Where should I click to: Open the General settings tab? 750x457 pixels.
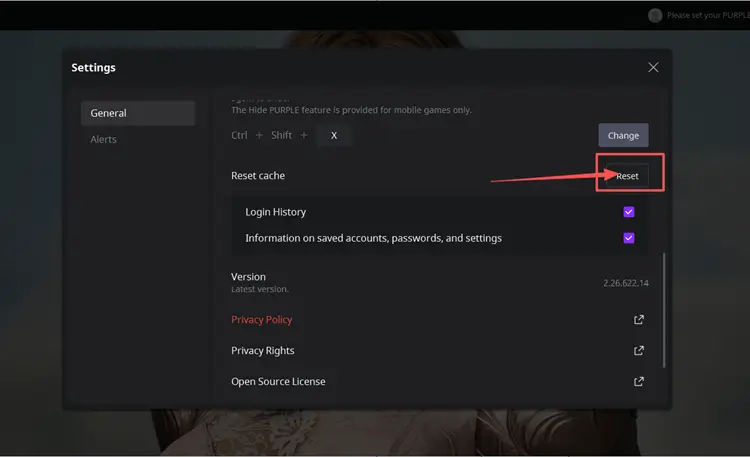tap(138, 113)
